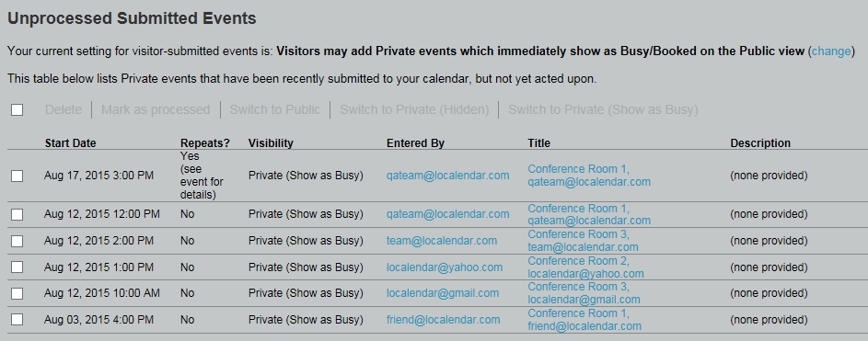Choose Mark as processed
The height and width of the screenshot is (341, 868).
point(156,109)
